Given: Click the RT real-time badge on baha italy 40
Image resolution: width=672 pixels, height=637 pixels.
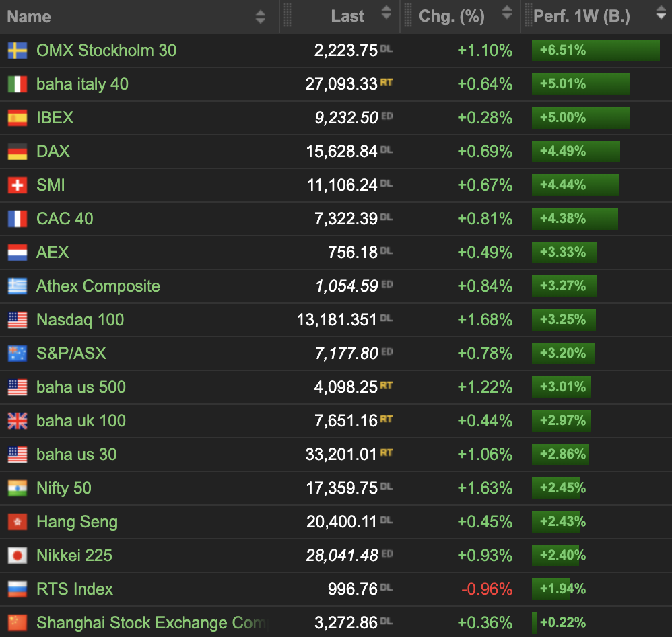Looking at the screenshot, I should [x=386, y=82].
